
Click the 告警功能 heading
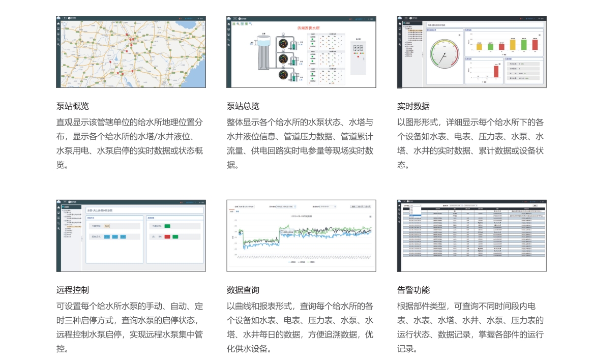(413, 290)
